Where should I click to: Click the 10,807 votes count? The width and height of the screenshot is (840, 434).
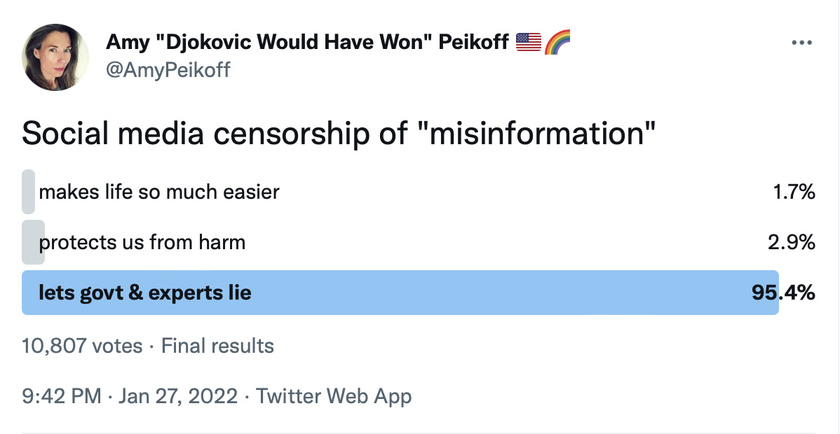coord(82,346)
